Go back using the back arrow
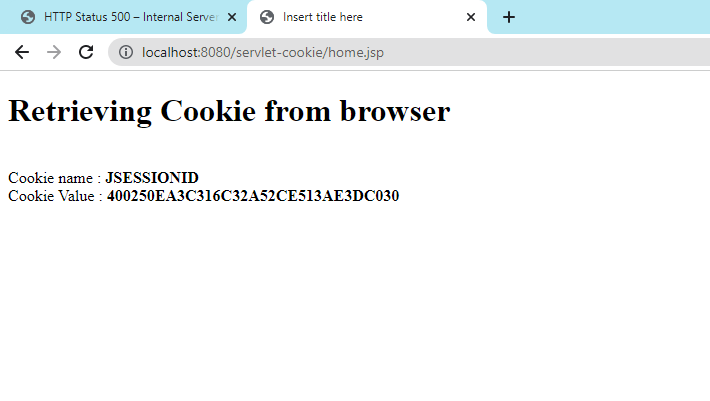 pos(22,53)
